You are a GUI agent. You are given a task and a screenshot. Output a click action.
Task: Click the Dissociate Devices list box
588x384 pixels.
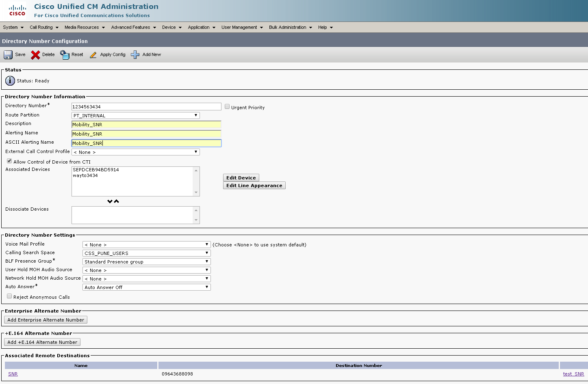coord(136,215)
